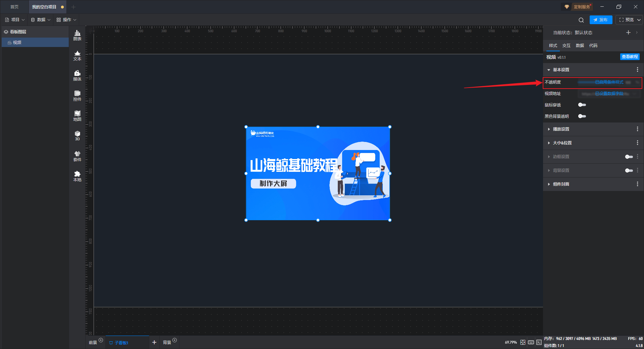Screen dimensions: 644x349
Task: Open the 预览 preview dropdown arrow
Action: tap(639, 20)
